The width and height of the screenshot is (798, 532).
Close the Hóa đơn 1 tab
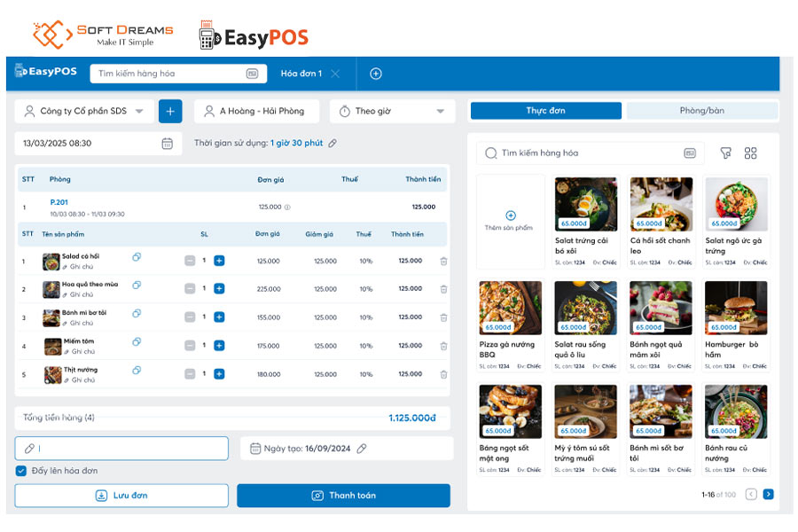(335, 74)
